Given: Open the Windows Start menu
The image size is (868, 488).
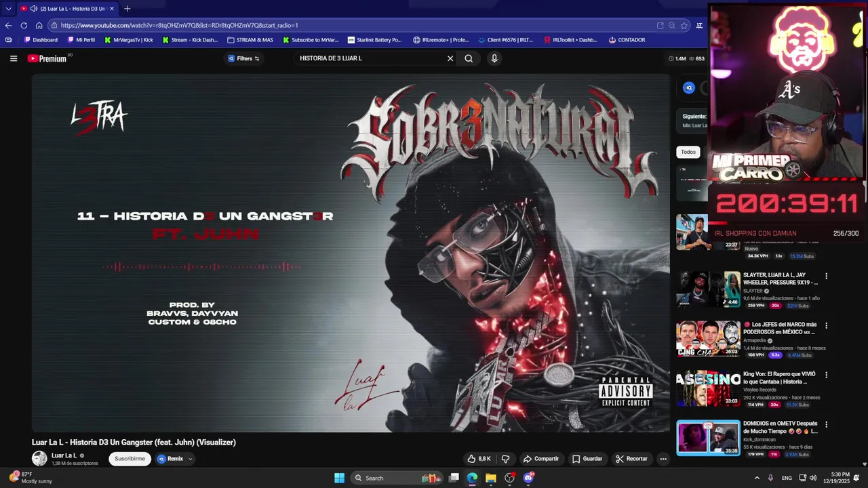Looking at the screenshot, I should [x=339, y=478].
